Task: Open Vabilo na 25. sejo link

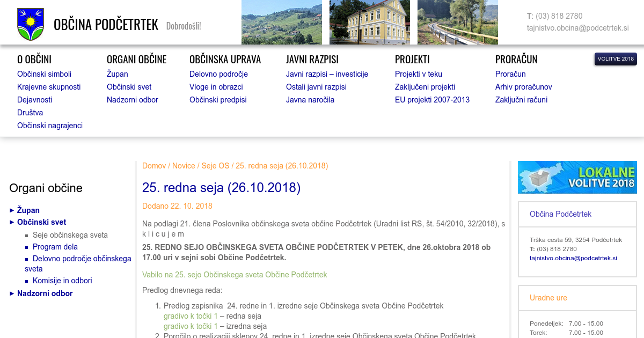Action: pos(234,275)
